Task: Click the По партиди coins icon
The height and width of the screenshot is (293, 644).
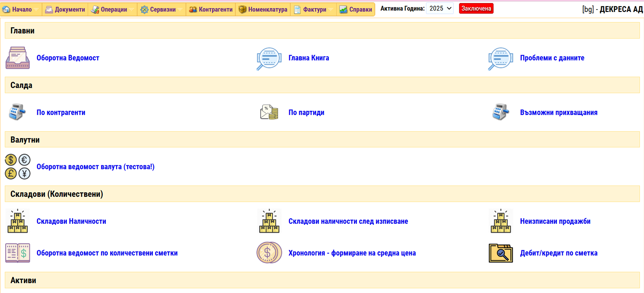Action: (x=269, y=112)
